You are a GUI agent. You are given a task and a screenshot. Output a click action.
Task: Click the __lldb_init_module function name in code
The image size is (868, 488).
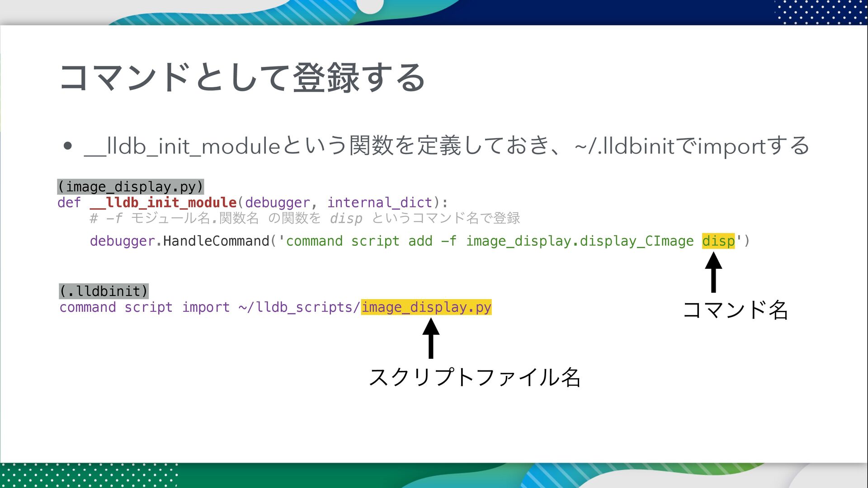tap(163, 202)
